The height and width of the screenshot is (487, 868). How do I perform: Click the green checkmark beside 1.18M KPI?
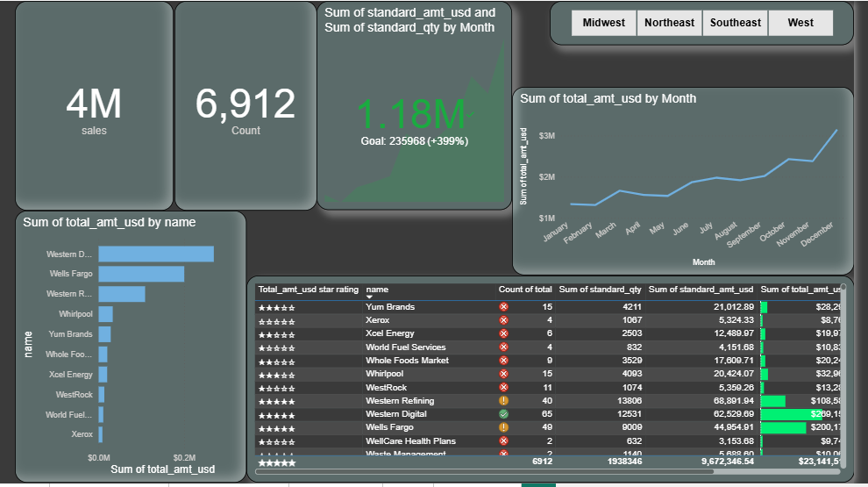(x=471, y=115)
